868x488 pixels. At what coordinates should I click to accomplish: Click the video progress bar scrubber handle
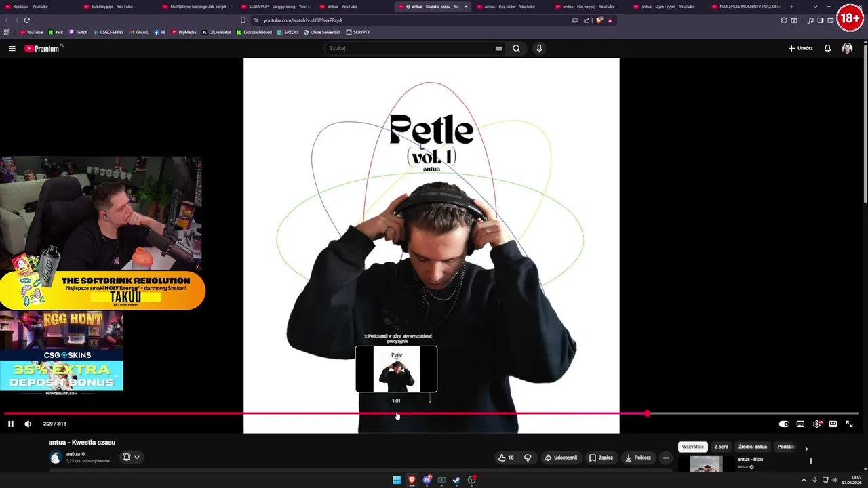pos(648,413)
